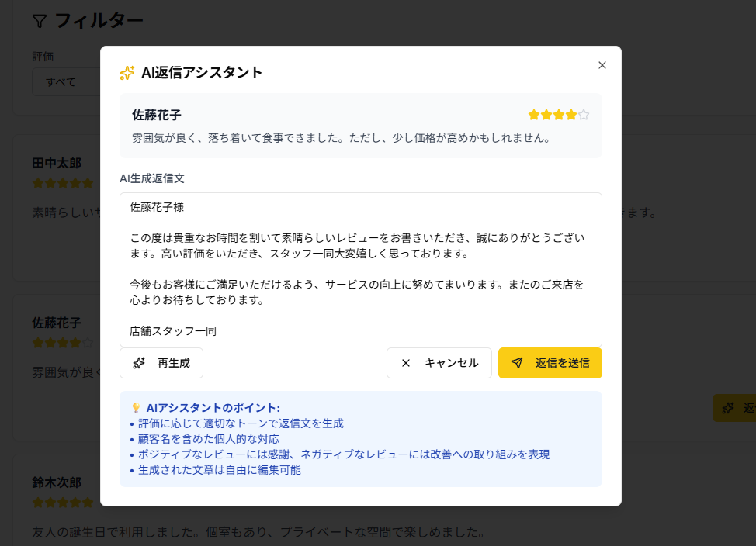The image size is (756, 546).
Task: Fill the empty fifth star in the modal rating
Action: [x=583, y=114]
